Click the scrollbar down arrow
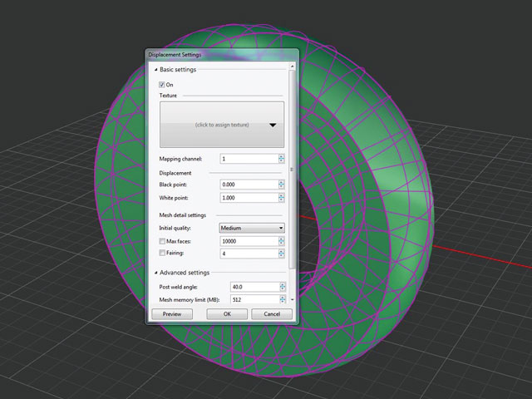The image size is (532, 399). (x=292, y=300)
